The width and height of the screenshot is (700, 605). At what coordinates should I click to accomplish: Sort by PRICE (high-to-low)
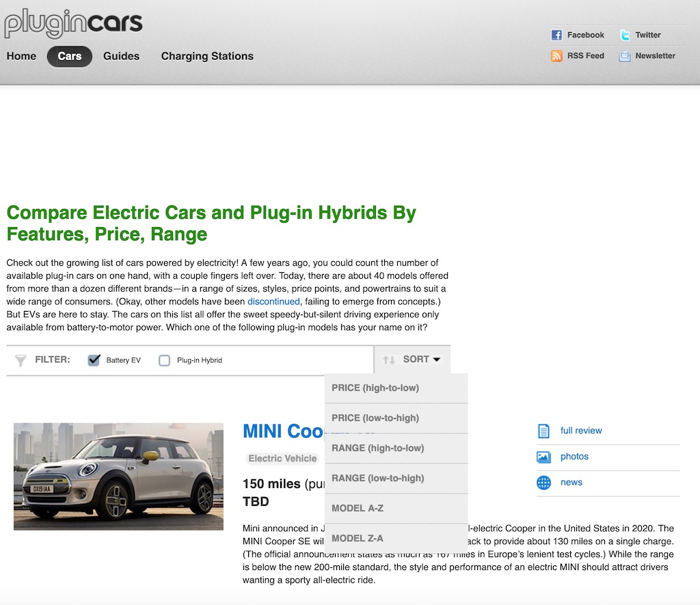point(396,388)
